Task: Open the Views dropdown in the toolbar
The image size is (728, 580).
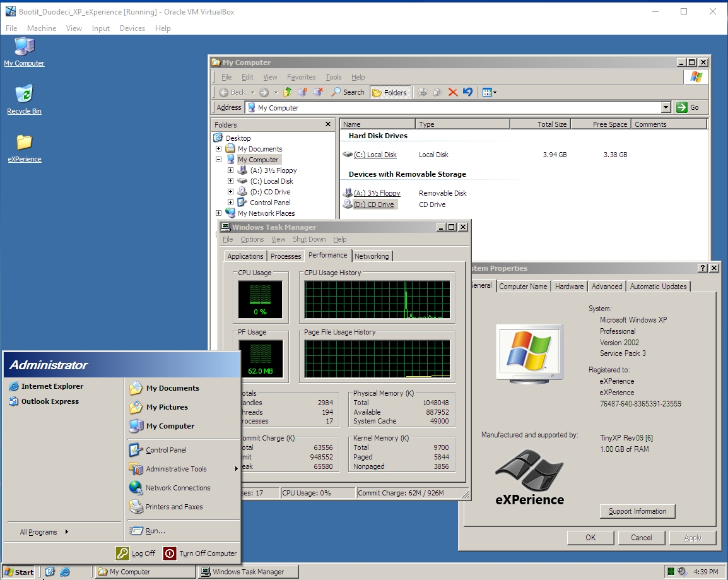Action: [490, 92]
